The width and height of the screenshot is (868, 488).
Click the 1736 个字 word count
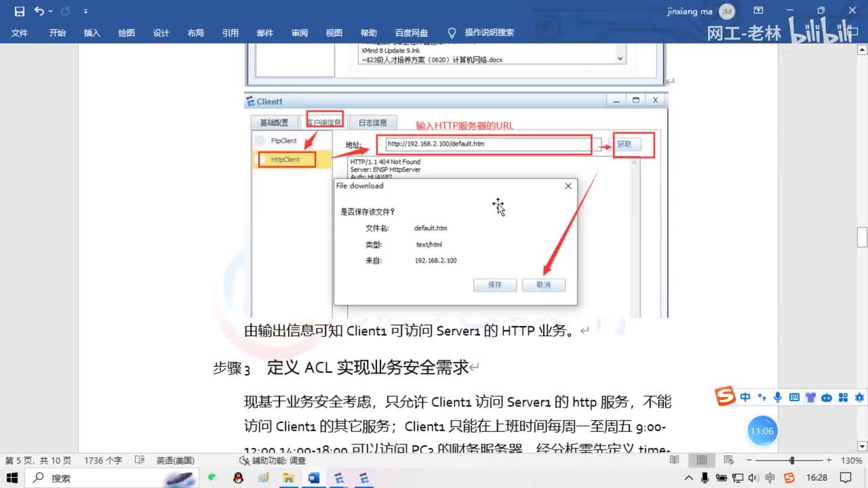(103, 460)
